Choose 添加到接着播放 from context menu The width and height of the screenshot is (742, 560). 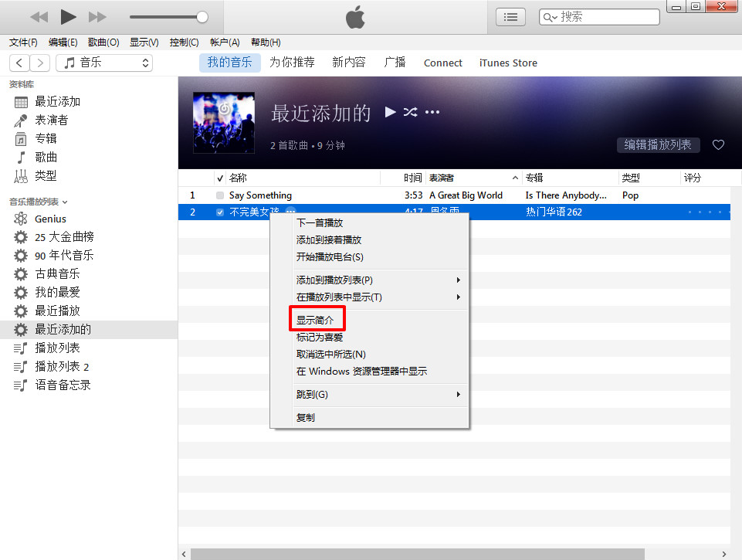pyautogui.click(x=370, y=240)
